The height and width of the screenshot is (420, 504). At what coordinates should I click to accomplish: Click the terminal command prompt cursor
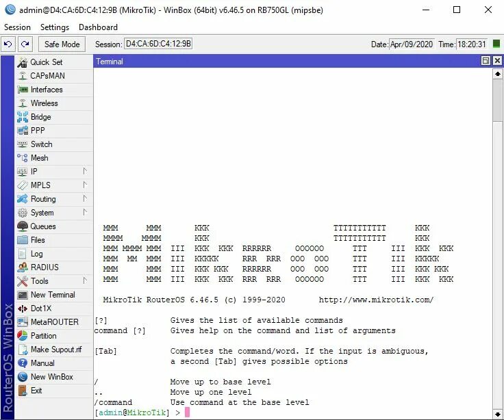187,412
